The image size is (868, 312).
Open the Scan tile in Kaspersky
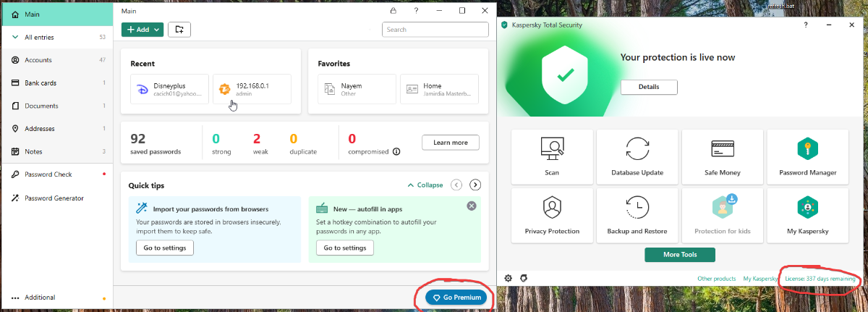coord(552,156)
